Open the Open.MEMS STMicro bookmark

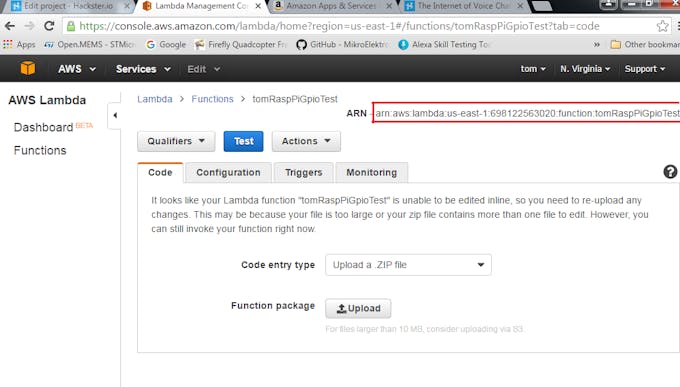90,44
